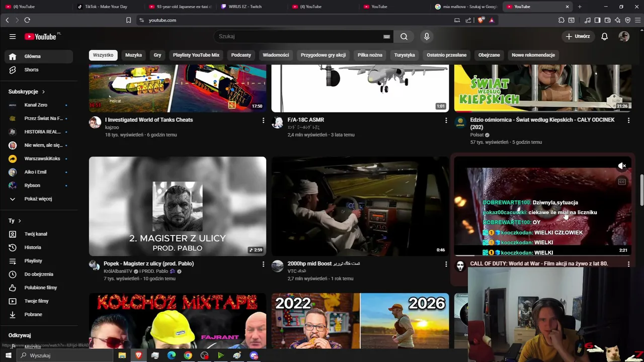This screenshot has width=644, height=362.
Task: Toggle captions on the CALL OF DUTY preview
Action: pos(622,182)
